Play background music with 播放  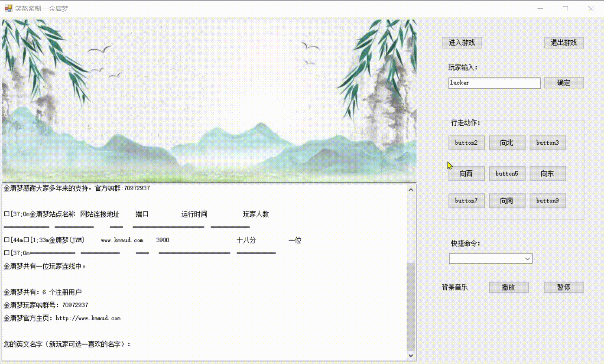[509, 287]
